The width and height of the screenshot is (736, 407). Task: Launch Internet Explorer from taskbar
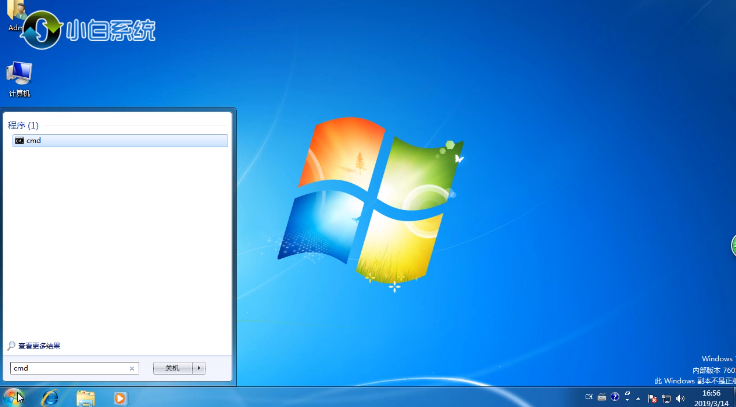tap(50, 398)
